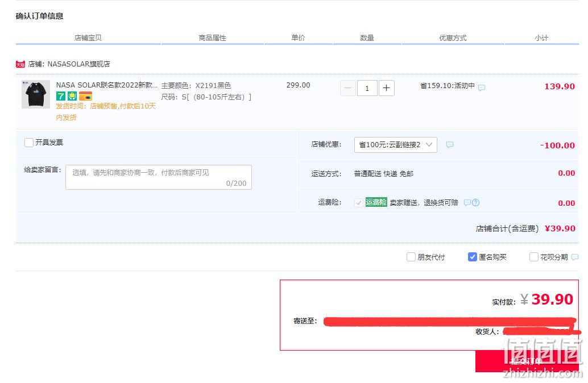Click the quantity input field showing 1

(367, 88)
